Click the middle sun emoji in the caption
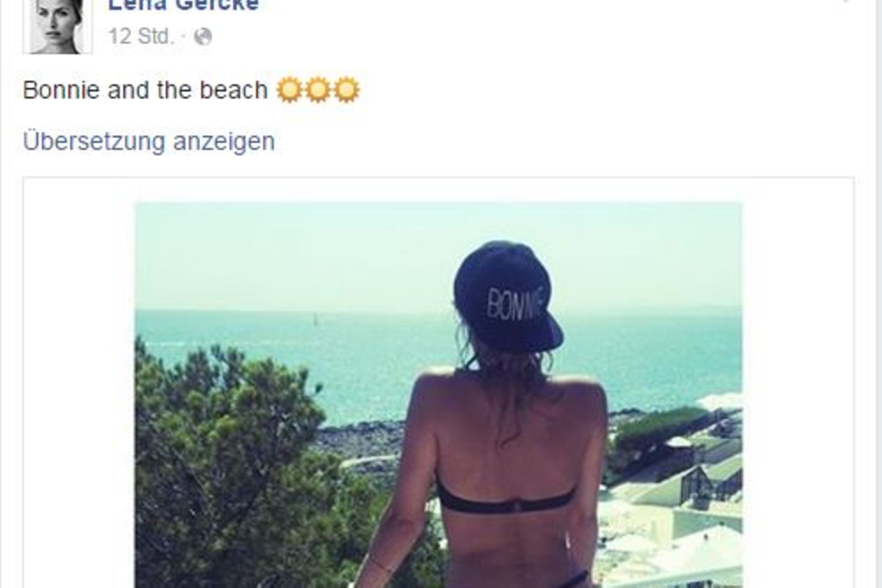This screenshot has width=882, height=588. (x=317, y=90)
